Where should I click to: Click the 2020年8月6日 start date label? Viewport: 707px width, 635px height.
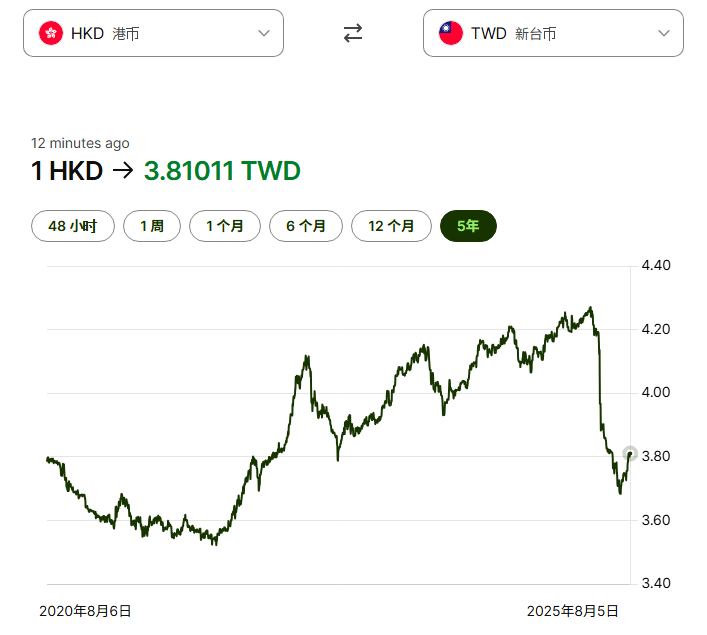(85, 611)
